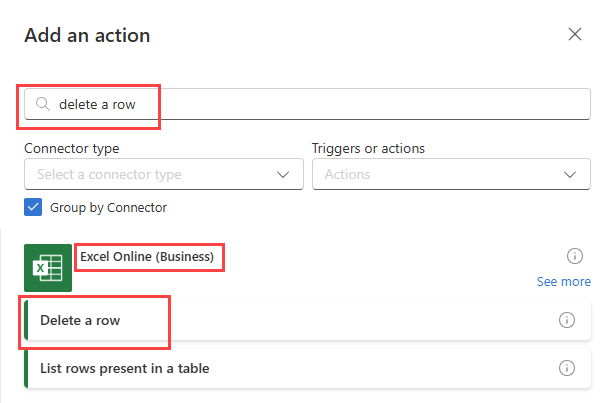Viewport: 608px width, 403px height.
Task: Toggle the Group by Connector checkbox
Action: 33,208
